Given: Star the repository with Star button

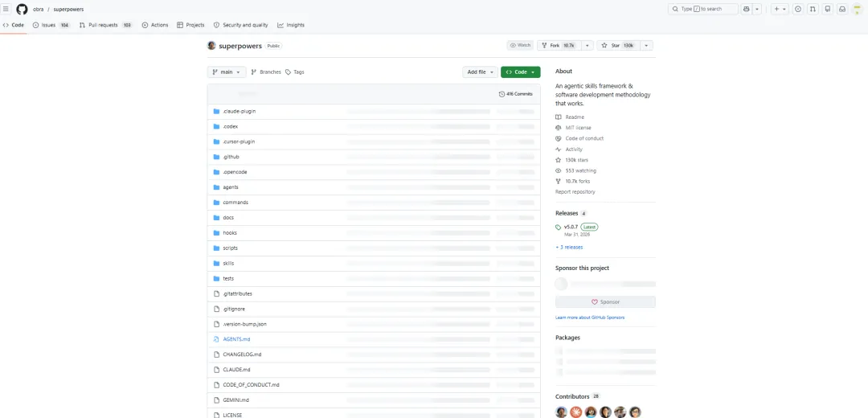Looking at the screenshot, I should click(x=618, y=45).
